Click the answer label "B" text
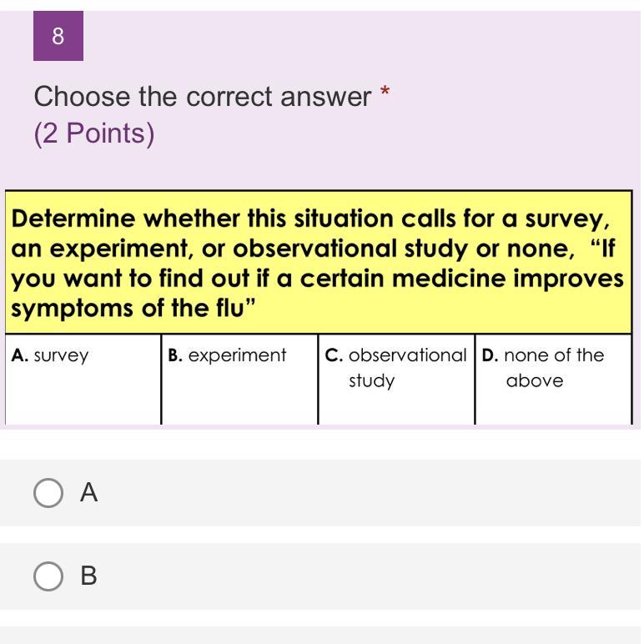This screenshot has width=644, height=644. point(89,576)
